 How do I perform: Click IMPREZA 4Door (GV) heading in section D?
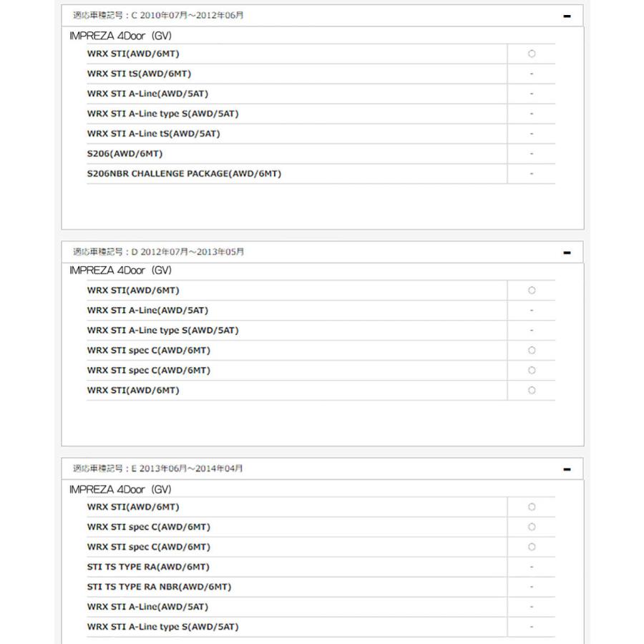pyautogui.click(x=120, y=270)
